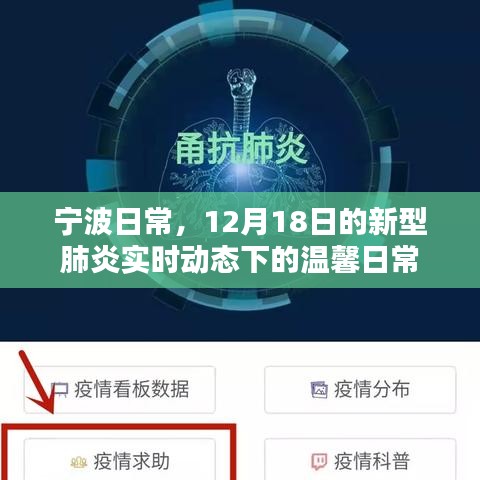Screen dimensions: 480x480
Task: Click the trachea graphic above the lungs
Action: pos(242,100)
